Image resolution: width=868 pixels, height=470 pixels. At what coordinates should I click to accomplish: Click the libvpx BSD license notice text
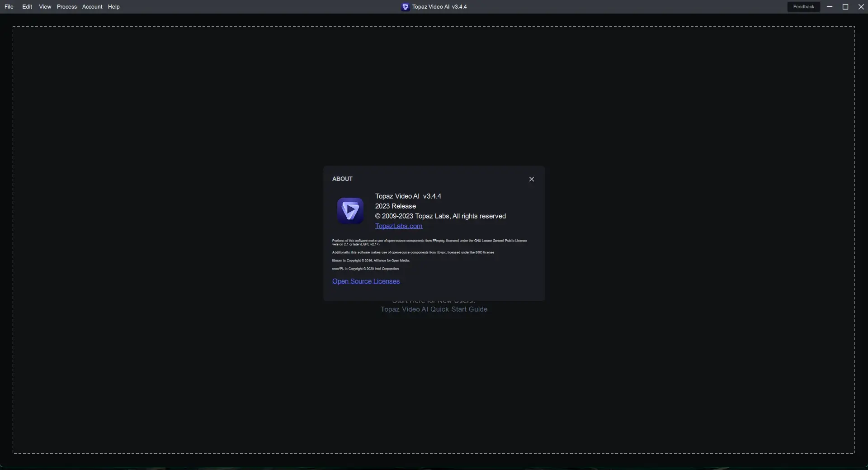point(413,252)
